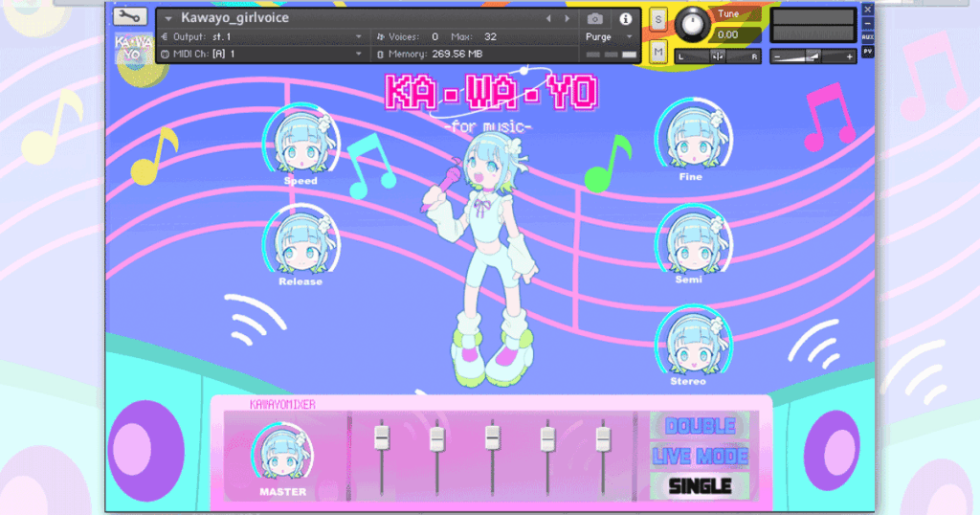Adjust the Semi tuning knob
The image size is (980, 515).
(x=693, y=238)
